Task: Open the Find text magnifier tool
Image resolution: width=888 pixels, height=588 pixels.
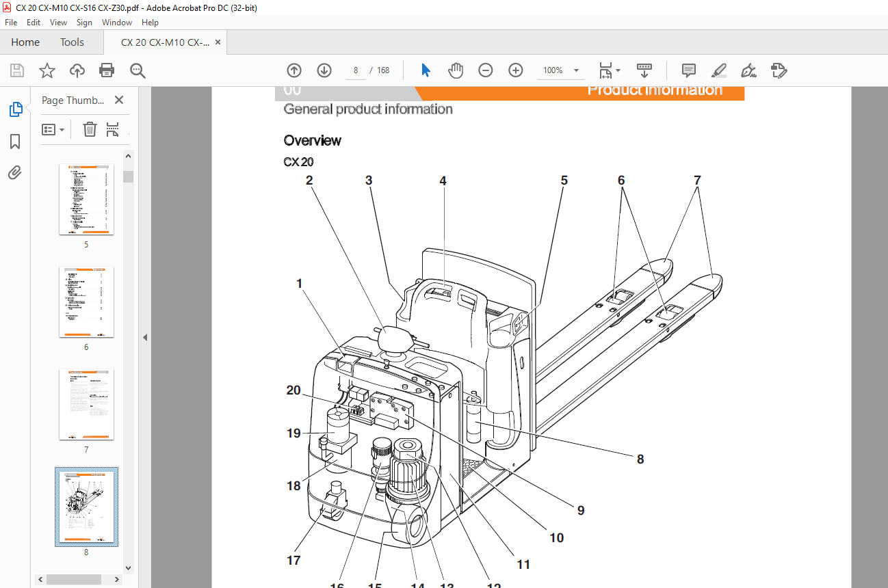Action: coord(138,70)
